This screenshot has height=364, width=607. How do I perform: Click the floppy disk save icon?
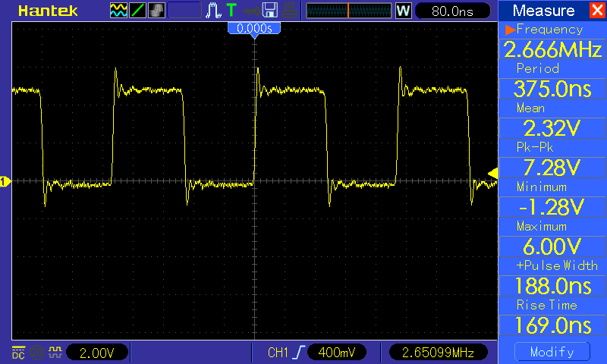(270, 10)
